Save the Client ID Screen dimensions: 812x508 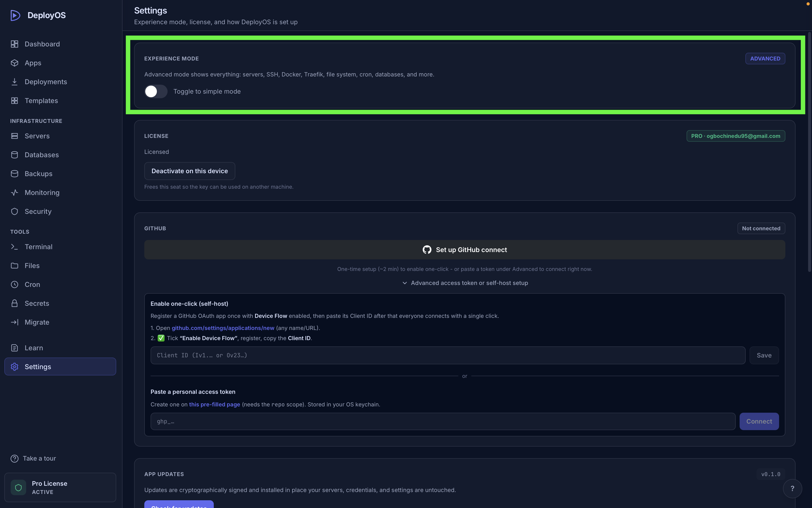(x=764, y=355)
